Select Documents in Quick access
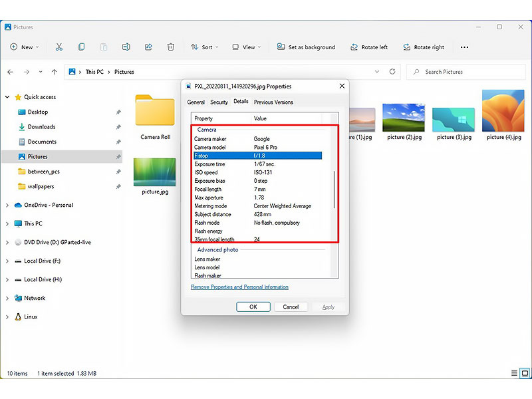The image size is (532, 399). (42, 142)
